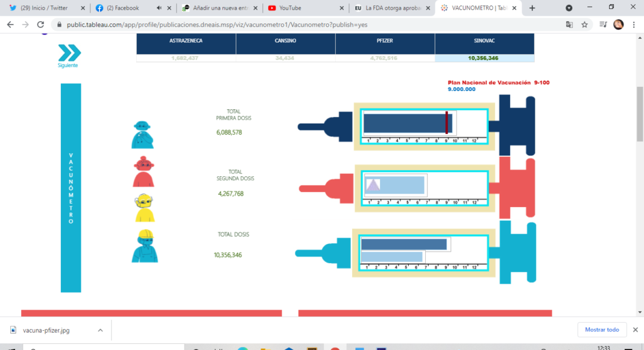Click the address bar URL
644x350 pixels.
[x=217, y=25]
